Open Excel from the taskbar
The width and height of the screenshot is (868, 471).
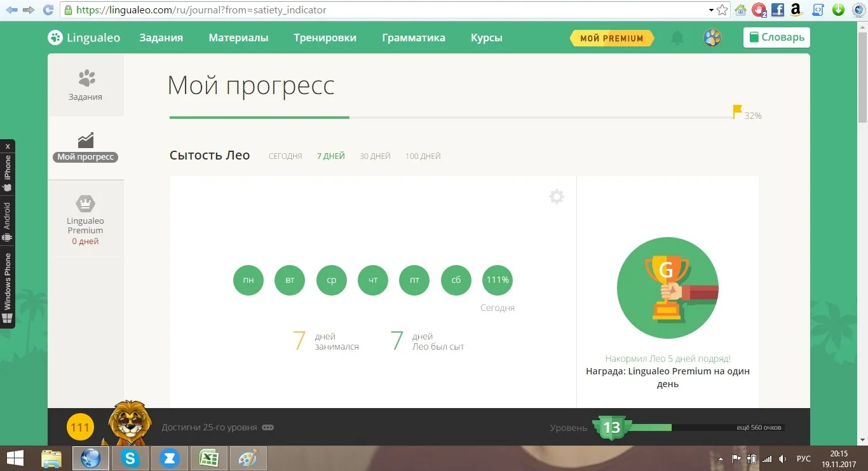click(x=210, y=458)
